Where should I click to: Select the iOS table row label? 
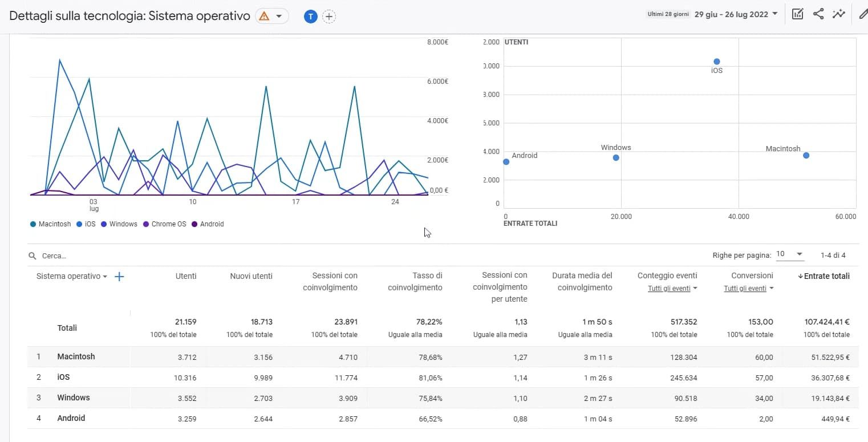point(63,377)
